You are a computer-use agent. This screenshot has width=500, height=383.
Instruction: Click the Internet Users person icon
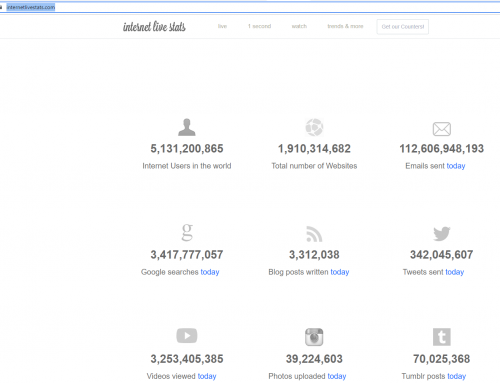pos(187,127)
